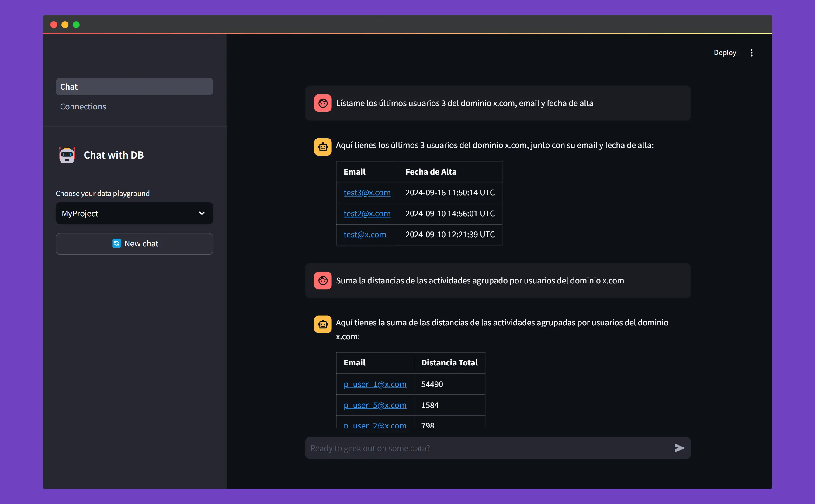Click the Deploy button

click(725, 52)
